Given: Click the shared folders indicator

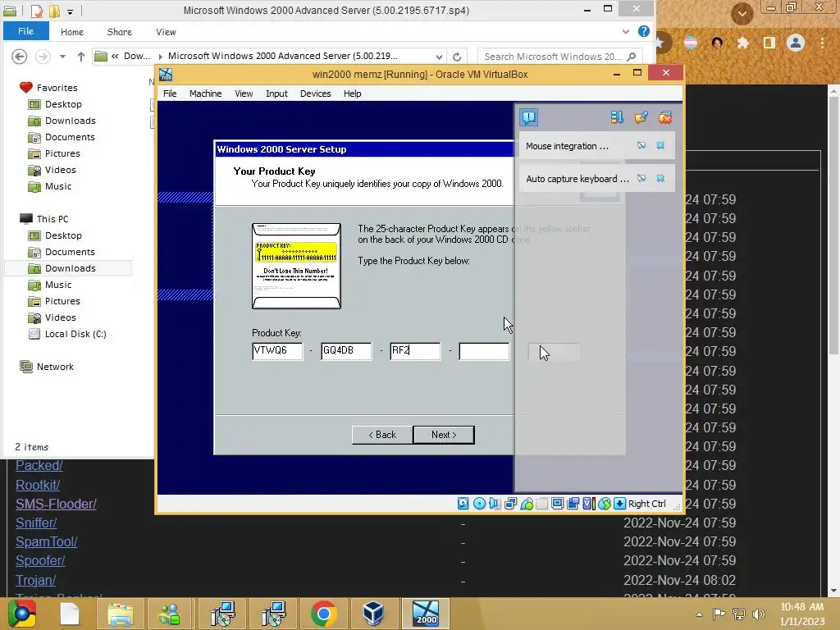Looking at the screenshot, I should (541, 504).
